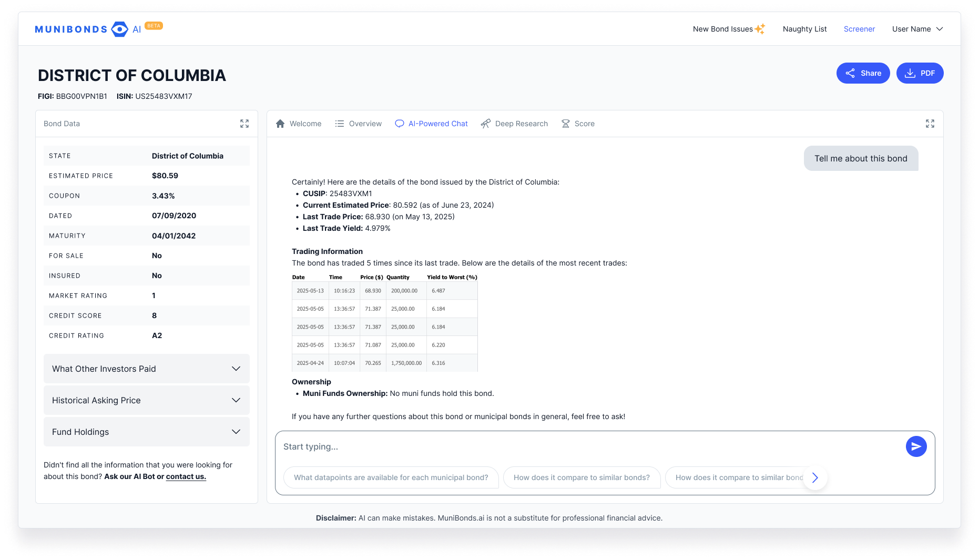Screen dimensions: 979x560
Task: Click the ISIN code US25483VXM17
Action: click(164, 96)
